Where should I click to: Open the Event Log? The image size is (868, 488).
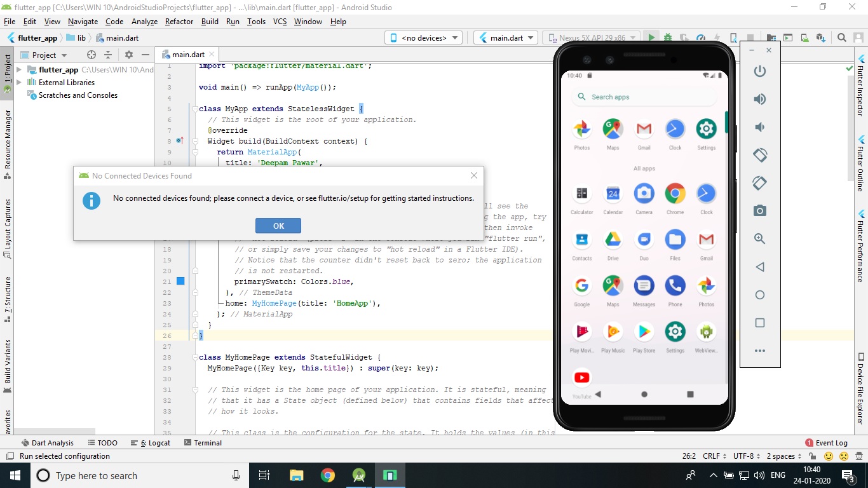(826, 443)
